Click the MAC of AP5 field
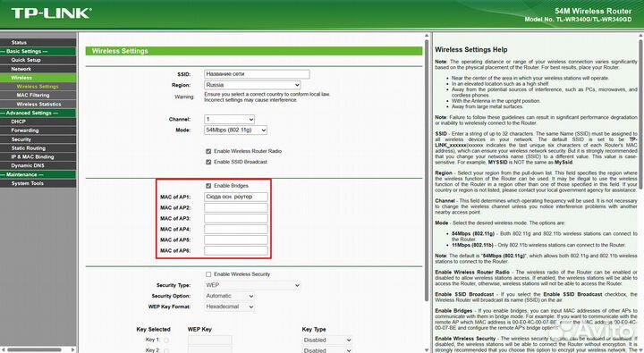 (236, 240)
